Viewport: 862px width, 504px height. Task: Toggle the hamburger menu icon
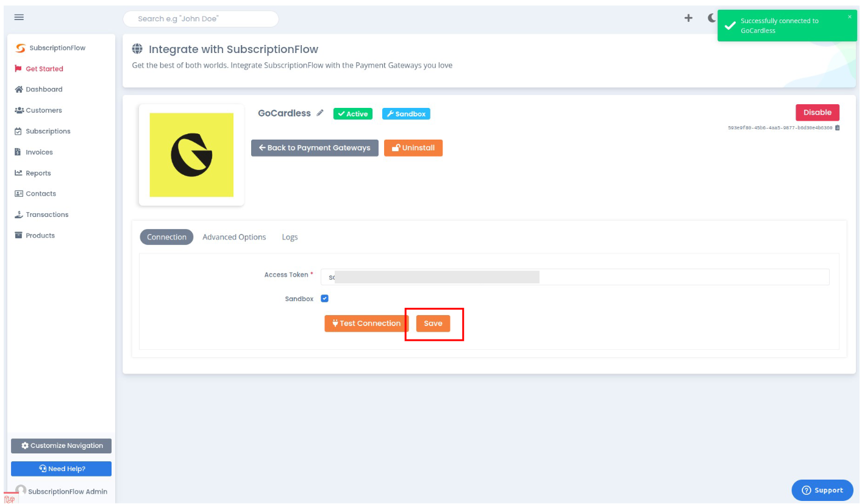[x=19, y=17]
